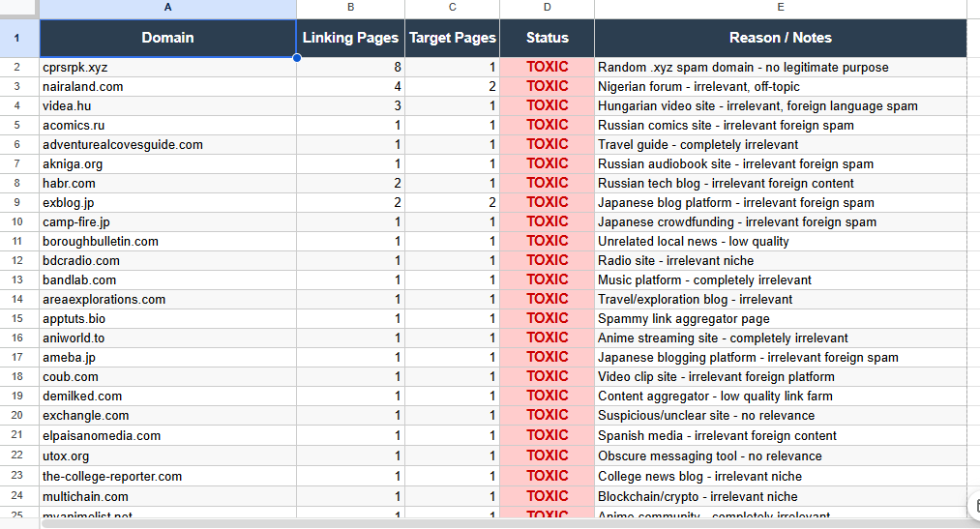Select row 2 header number

(19, 68)
